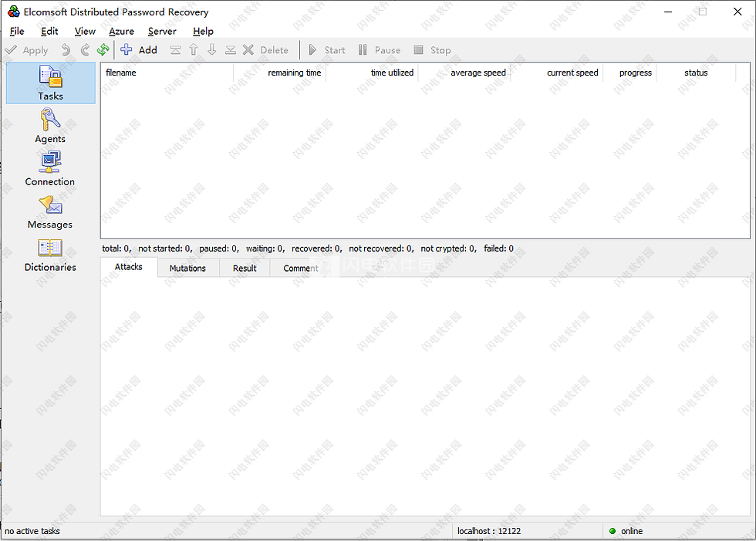Open the Messages panel
This screenshot has width=756, height=541.
point(50,211)
